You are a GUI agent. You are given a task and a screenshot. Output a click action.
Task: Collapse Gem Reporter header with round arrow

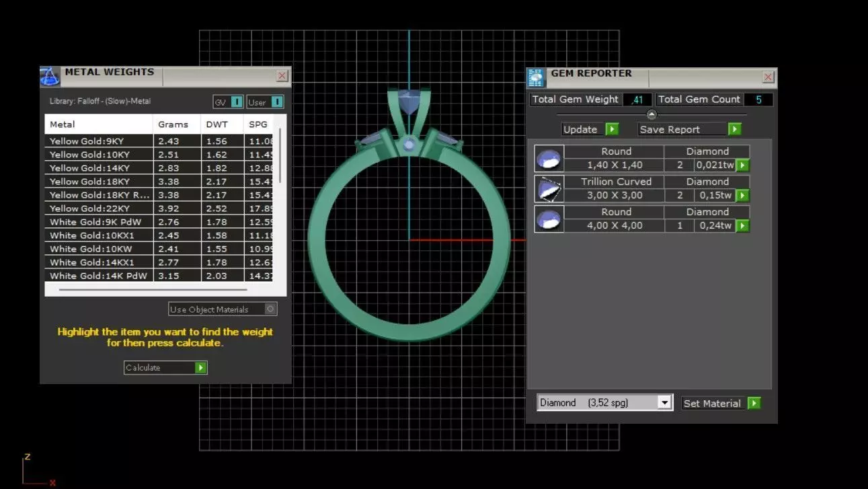click(x=651, y=115)
